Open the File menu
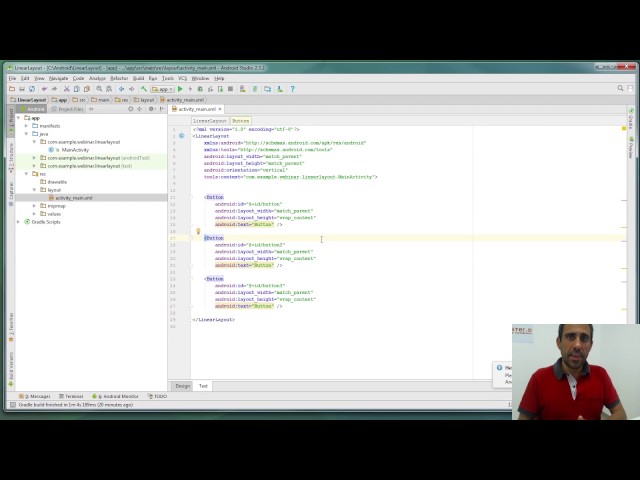 click(x=13, y=78)
